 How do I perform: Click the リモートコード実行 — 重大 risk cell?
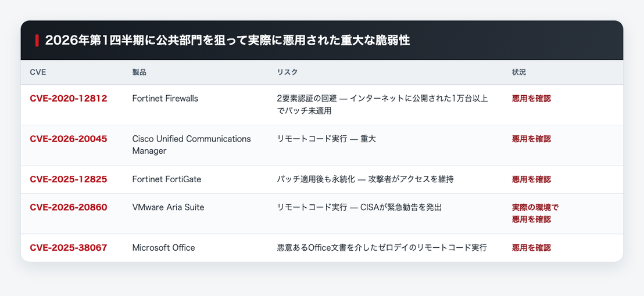coord(327,139)
